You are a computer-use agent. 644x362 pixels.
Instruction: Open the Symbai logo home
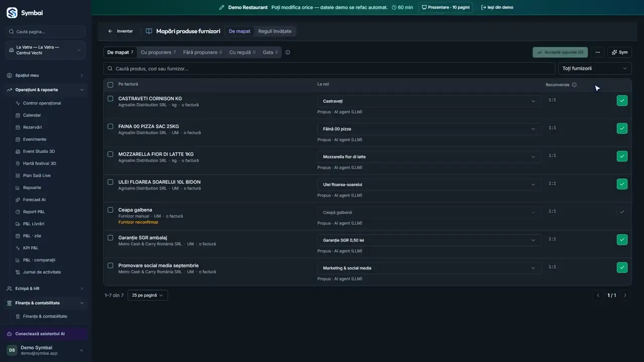tap(25, 13)
